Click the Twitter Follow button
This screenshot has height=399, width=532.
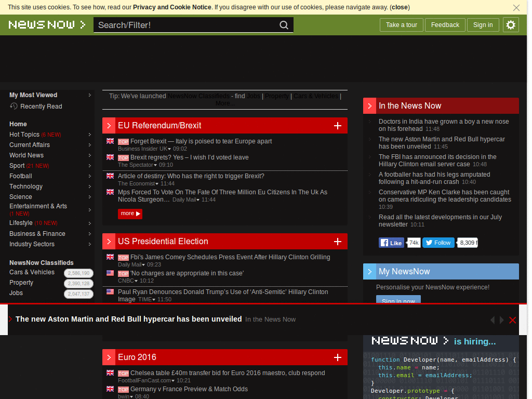pos(438,243)
